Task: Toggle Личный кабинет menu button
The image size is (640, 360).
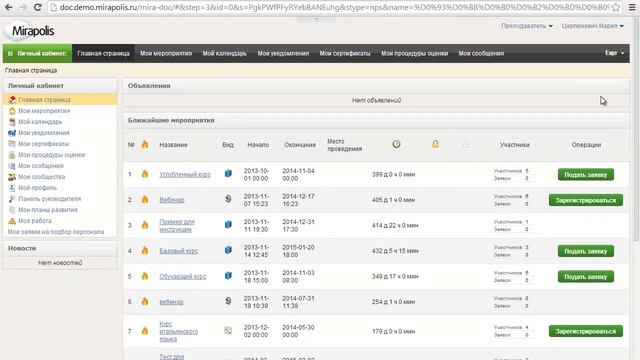Action: 38,53
